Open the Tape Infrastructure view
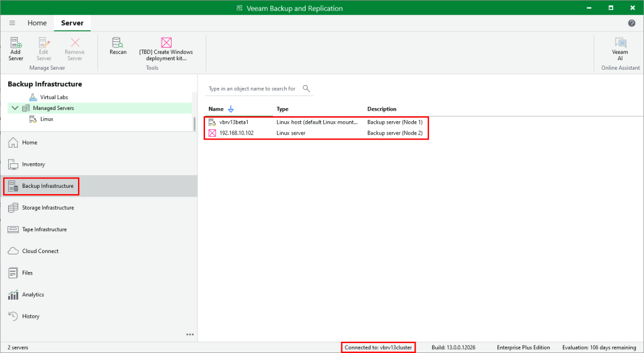644x353 pixels. [44, 229]
